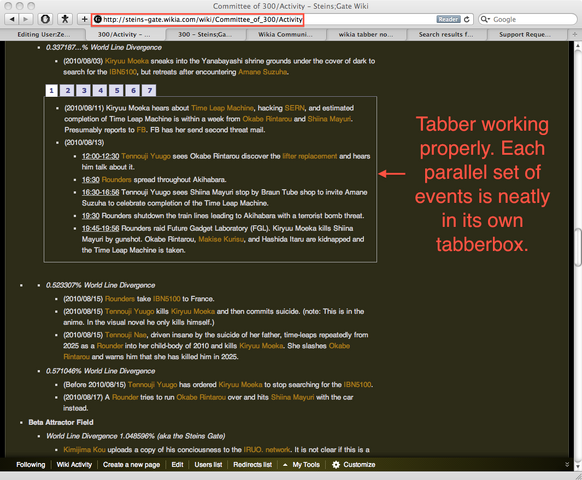Screen dimensions: 582x480
Task: Open the FB link
Action: tap(141, 130)
